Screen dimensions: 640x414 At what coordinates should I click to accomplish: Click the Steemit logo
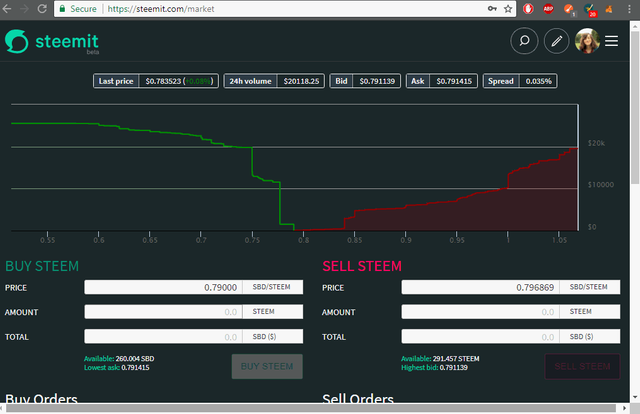[52, 42]
